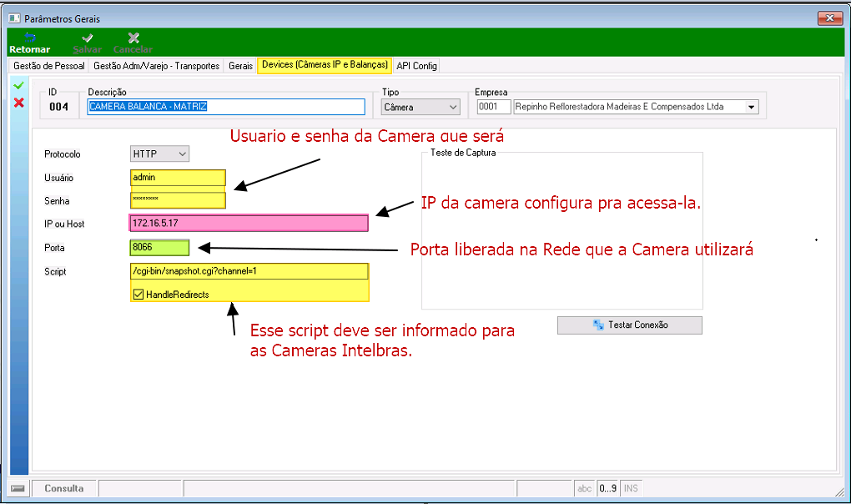Click the Empresa code field 0001
This screenshot has width=851, height=504.
[x=494, y=107]
